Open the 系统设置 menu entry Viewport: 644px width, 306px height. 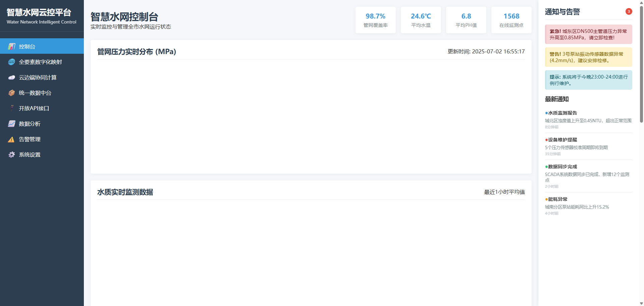click(x=30, y=155)
